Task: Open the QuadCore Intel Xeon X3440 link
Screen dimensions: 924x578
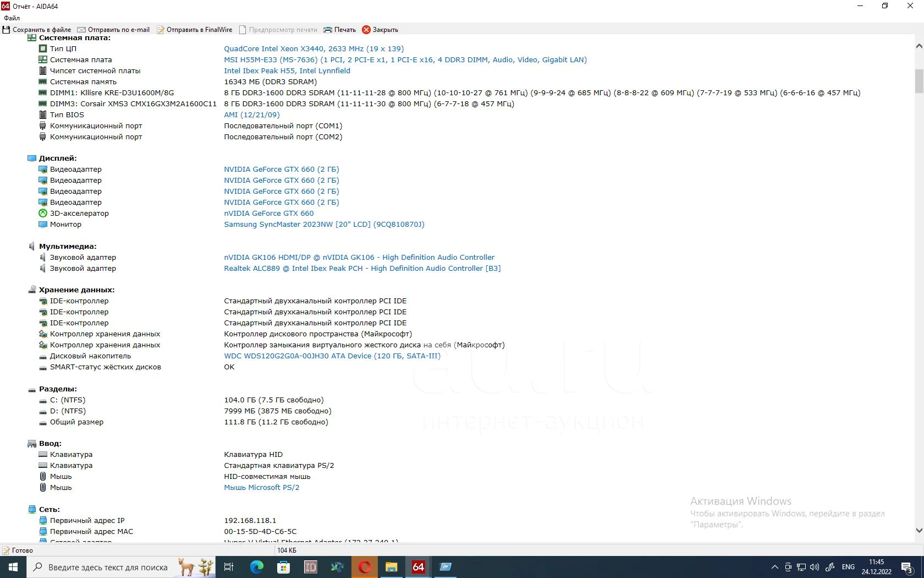Action: coord(313,48)
